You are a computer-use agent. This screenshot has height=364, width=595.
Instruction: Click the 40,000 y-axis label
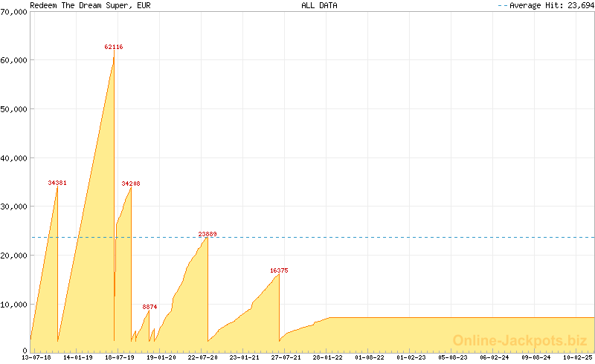click(x=13, y=157)
